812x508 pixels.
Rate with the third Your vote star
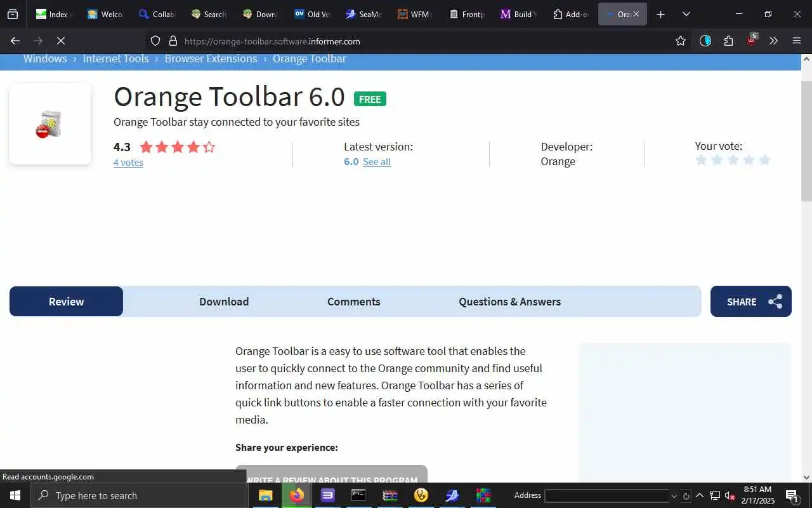[x=733, y=160]
